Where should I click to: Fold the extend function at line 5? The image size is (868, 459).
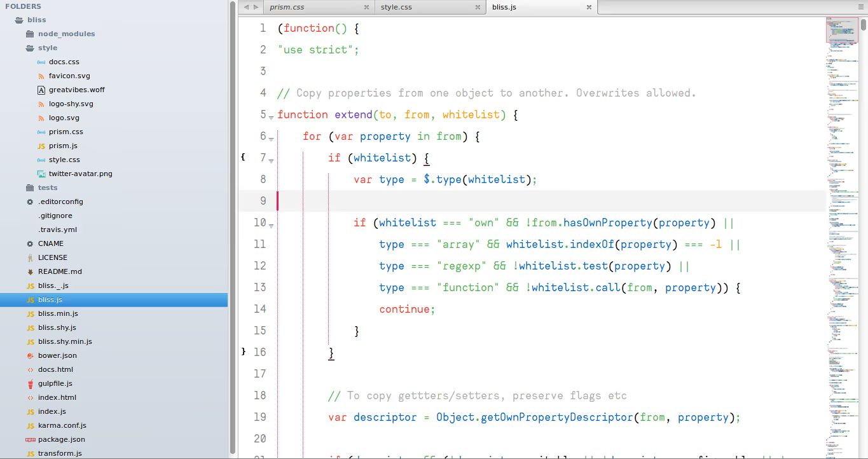[272, 117]
